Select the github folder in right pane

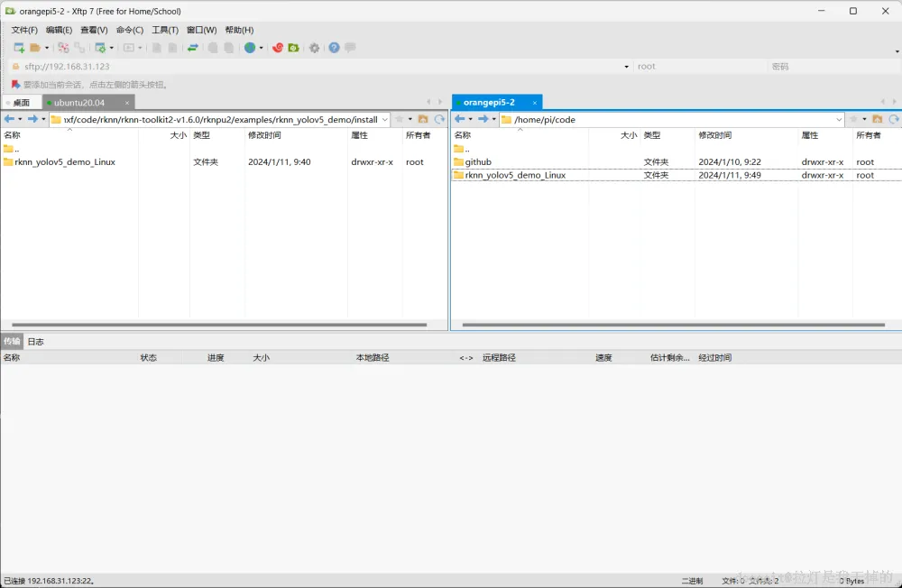point(478,162)
